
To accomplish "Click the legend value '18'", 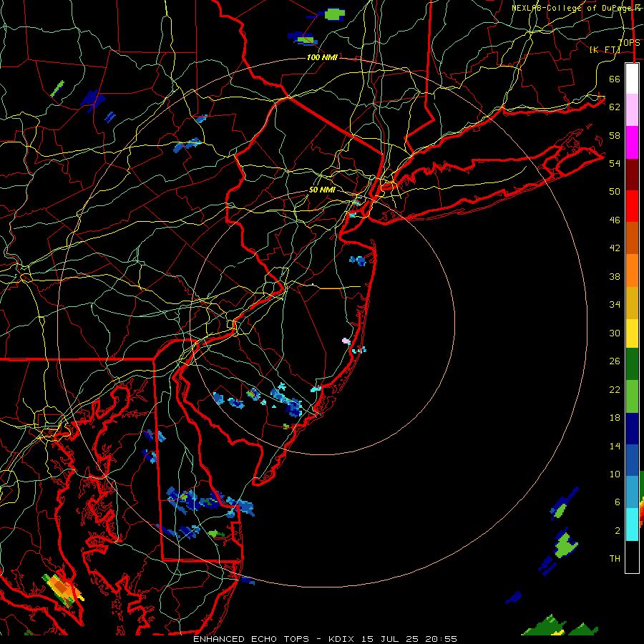I will 615,418.
